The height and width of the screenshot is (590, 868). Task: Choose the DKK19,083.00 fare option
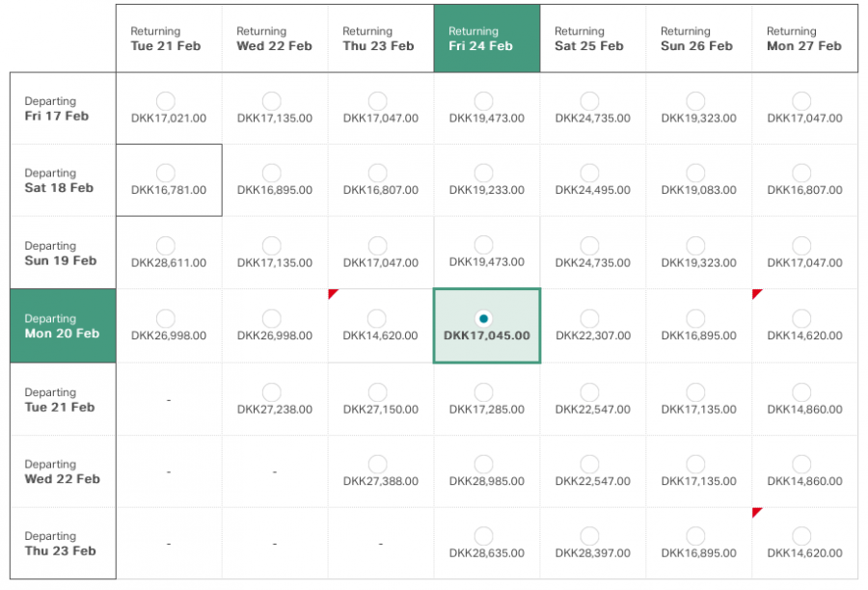[x=696, y=174]
